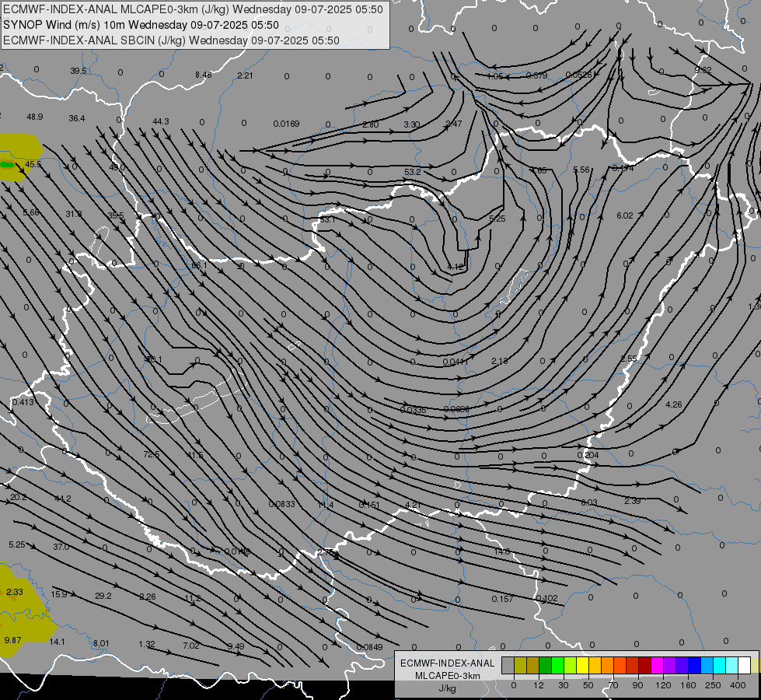The width and height of the screenshot is (761, 700).
Task: Click the 30 tick label on the color scale
Action: (x=563, y=685)
